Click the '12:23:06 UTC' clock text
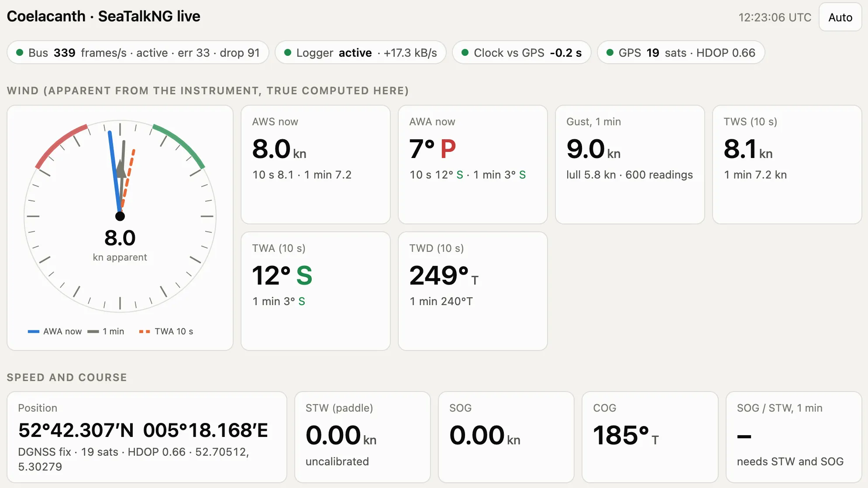 point(775,17)
